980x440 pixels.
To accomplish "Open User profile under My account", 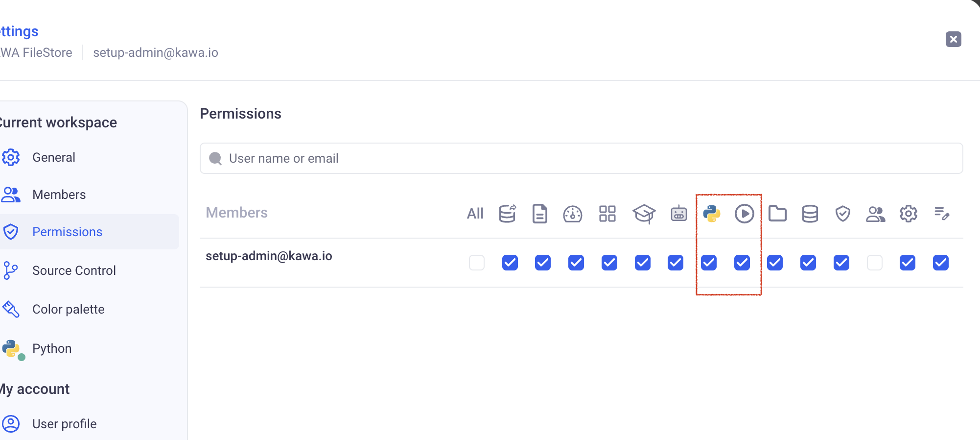I will (64, 424).
